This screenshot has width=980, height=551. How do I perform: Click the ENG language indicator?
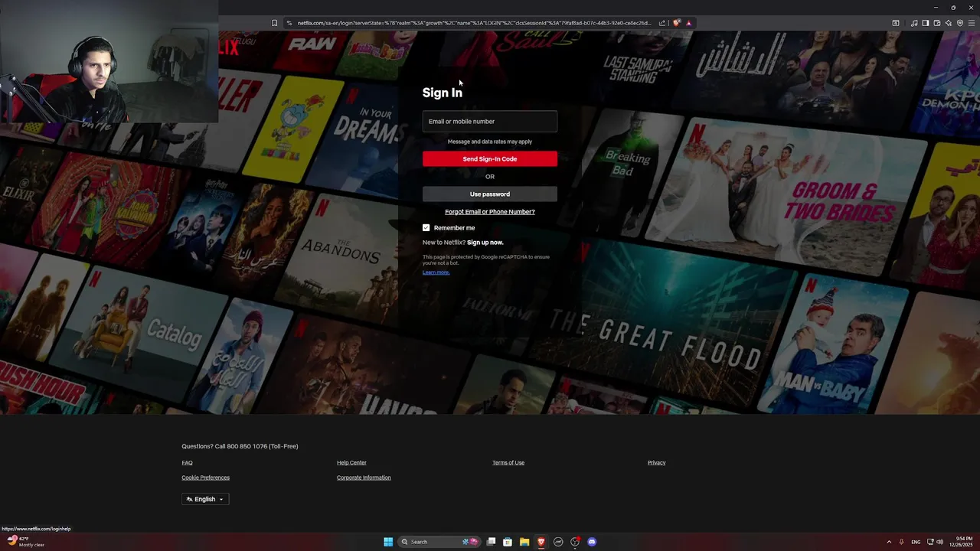click(x=916, y=542)
